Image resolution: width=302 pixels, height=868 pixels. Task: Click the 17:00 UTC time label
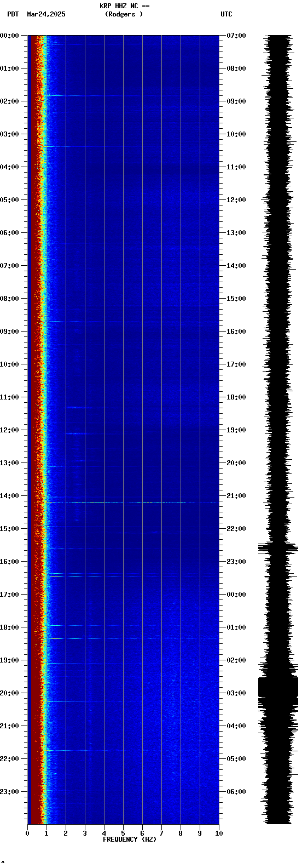(x=236, y=364)
